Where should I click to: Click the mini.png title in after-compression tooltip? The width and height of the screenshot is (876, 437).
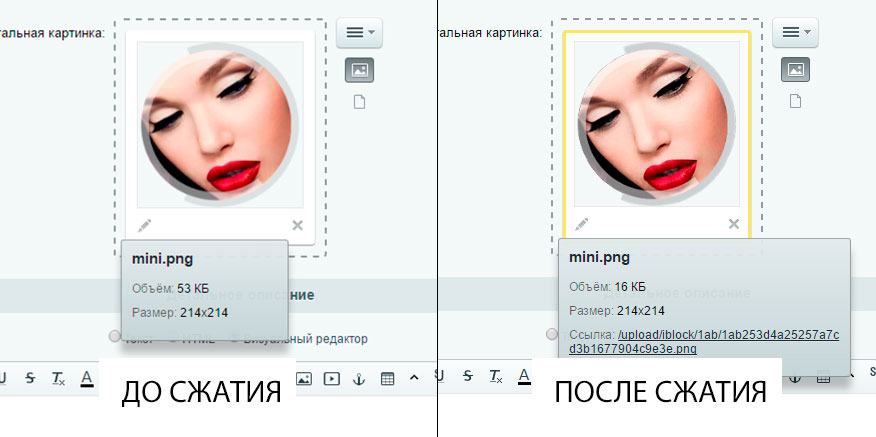tap(599, 258)
